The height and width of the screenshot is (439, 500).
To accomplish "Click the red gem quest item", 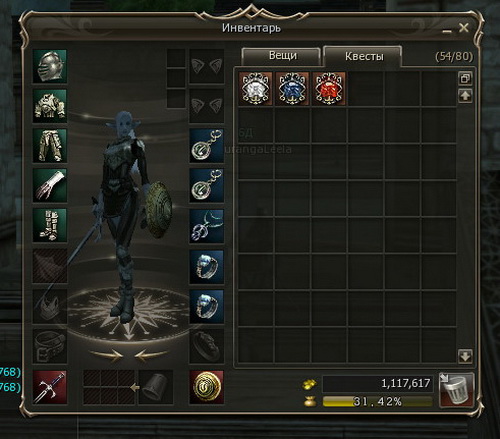I will [329, 89].
